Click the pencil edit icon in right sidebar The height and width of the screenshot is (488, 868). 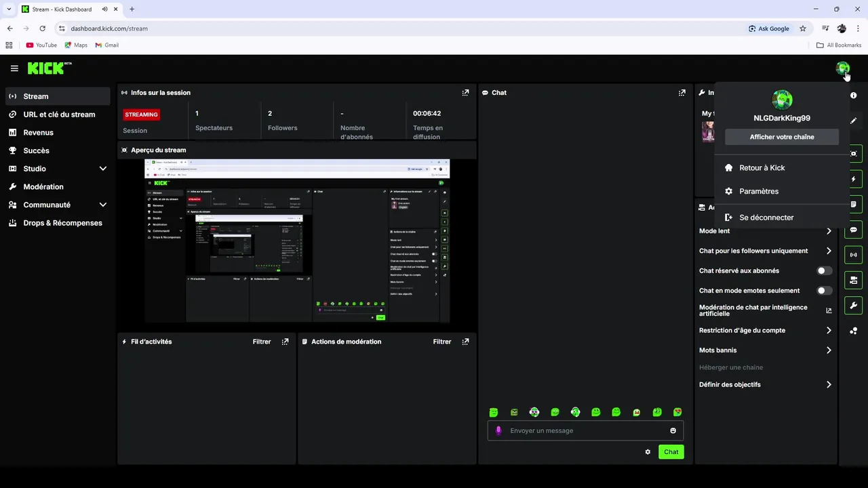[x=853, y=121]
